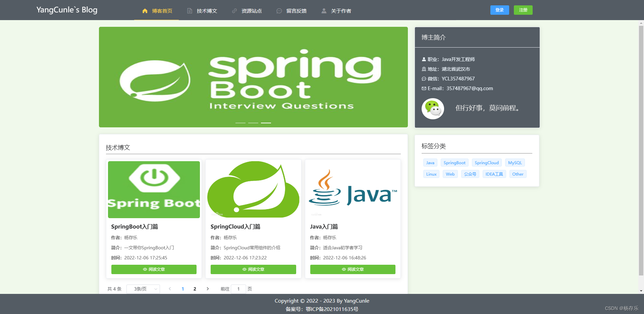This screenshot has height=314, width=644.
Task: Select page 1 in the pagination
Action: click(183, 289)
